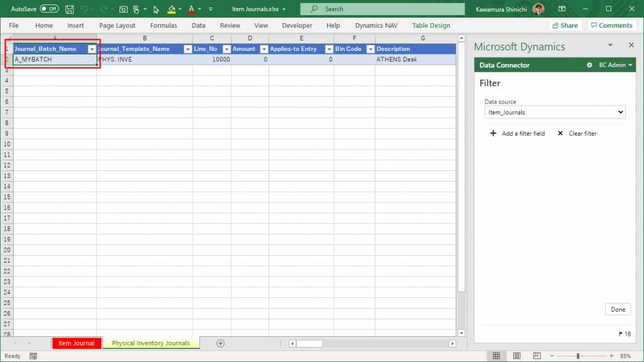This screenshot has width=644, height=362.
Task: Click the Done button
Action: [618, 309]
